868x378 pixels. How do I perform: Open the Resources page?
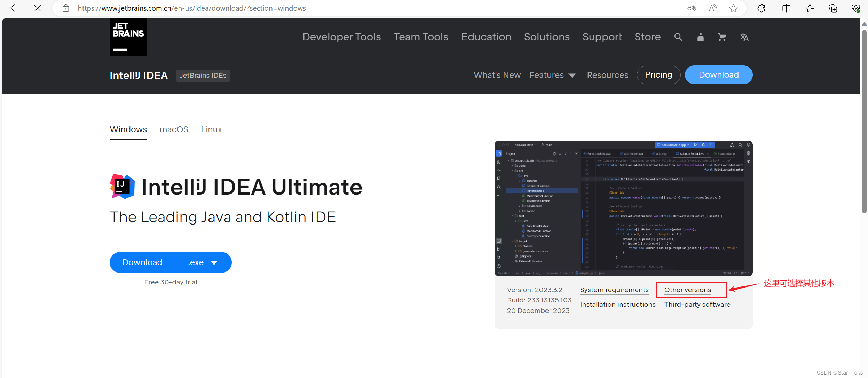coord(607,75)
